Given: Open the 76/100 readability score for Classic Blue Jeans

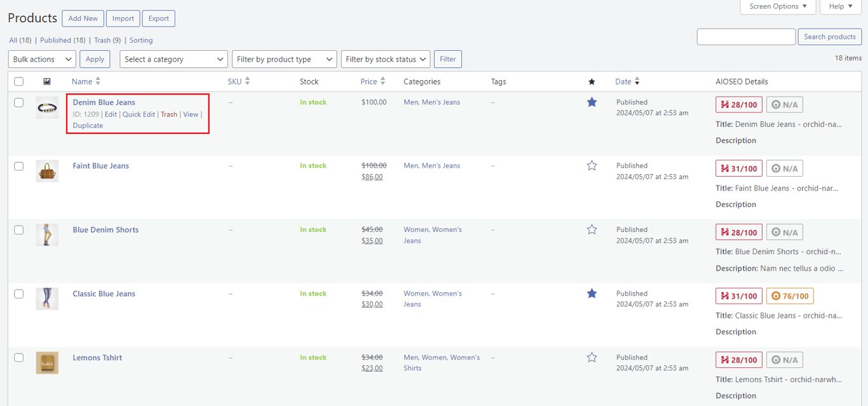Looking at the screenshot, I should [x=789, y=295].
